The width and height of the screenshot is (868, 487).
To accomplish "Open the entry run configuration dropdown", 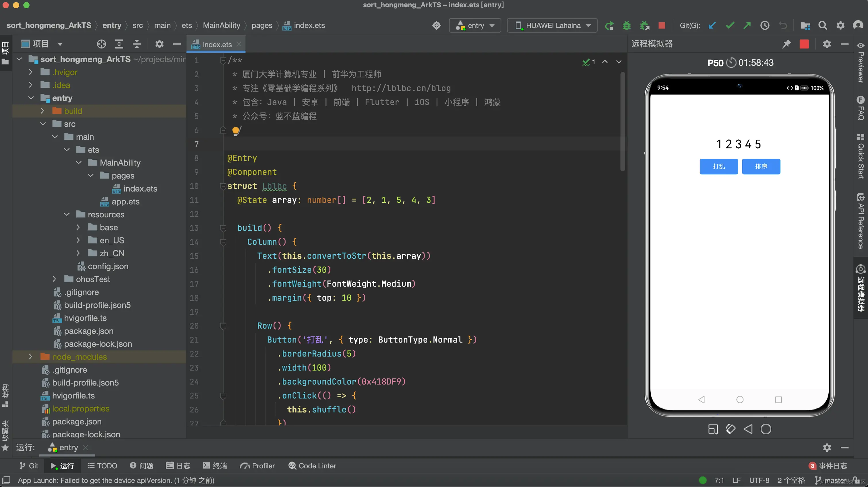I will click(475, 26).
